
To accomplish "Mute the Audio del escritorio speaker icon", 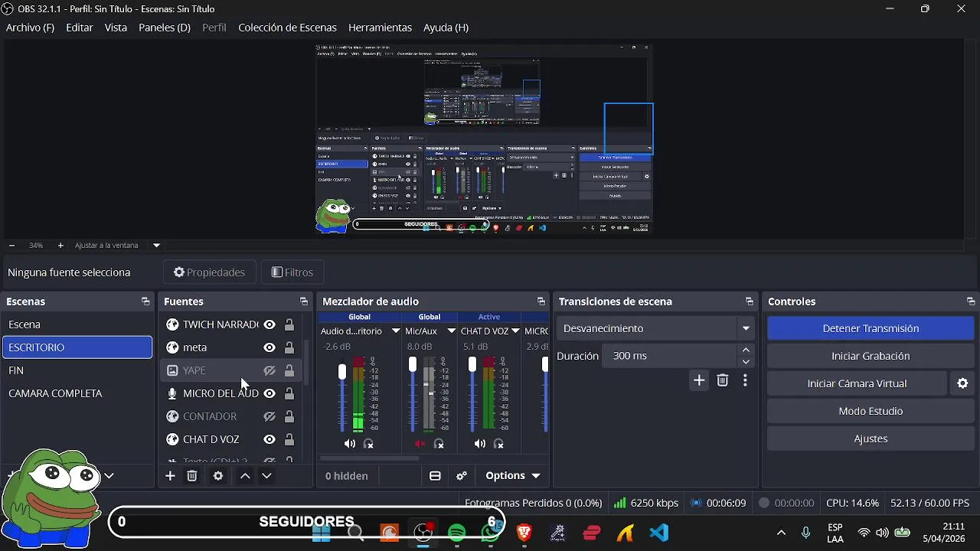I will (x=350, y=444).
